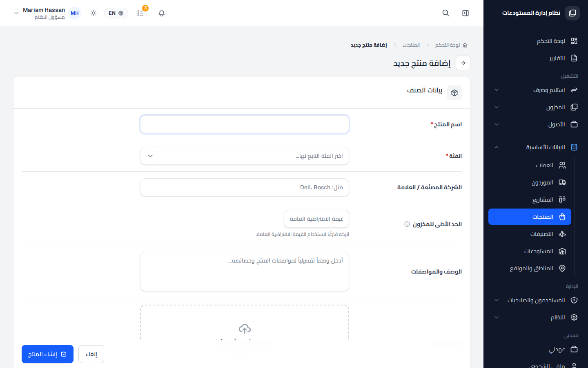Expand الأصول sidebar group

pyautogui.click(x=536, y=124)
